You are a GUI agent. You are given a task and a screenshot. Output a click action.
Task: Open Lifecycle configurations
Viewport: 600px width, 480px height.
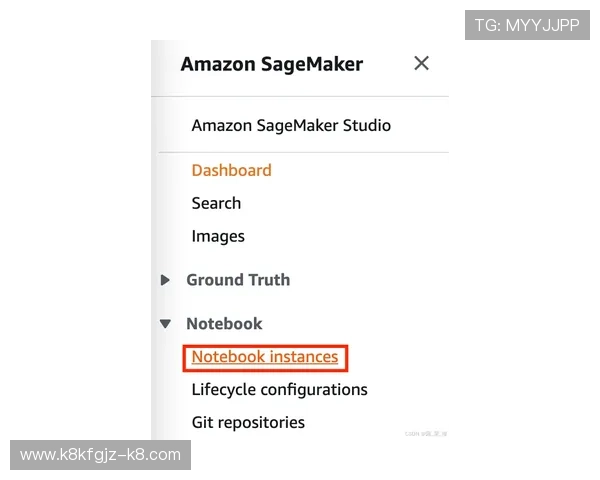point(279,390)
